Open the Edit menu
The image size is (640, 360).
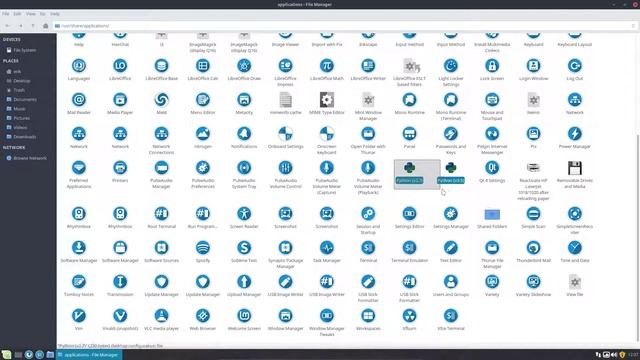click(17, 14)
